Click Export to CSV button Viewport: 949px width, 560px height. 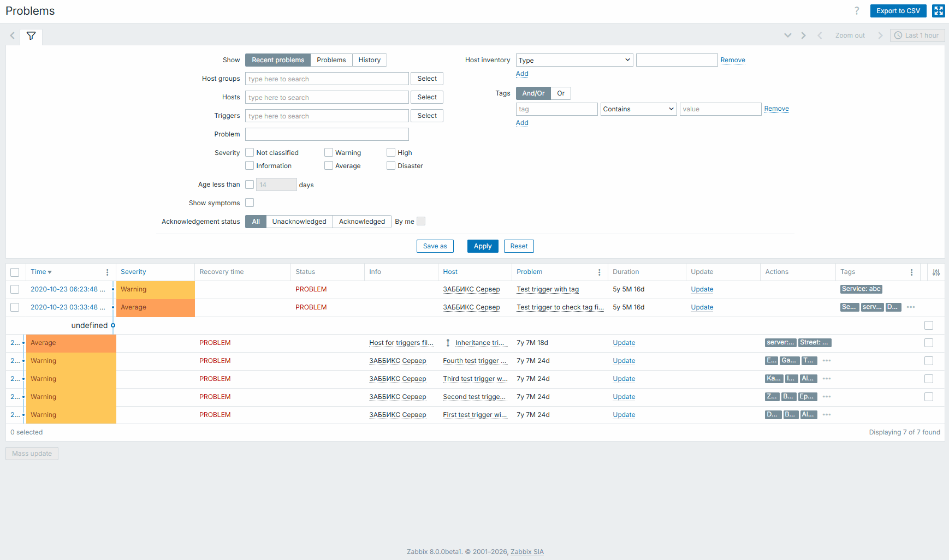tap(898, 11)
